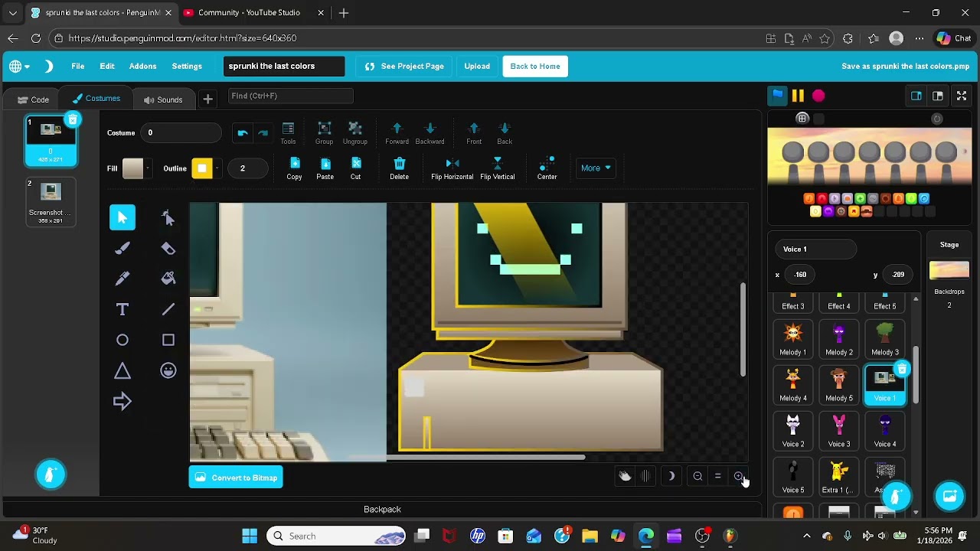
Task: Edit the Costume name field
Action: click(x=181, y=133)
